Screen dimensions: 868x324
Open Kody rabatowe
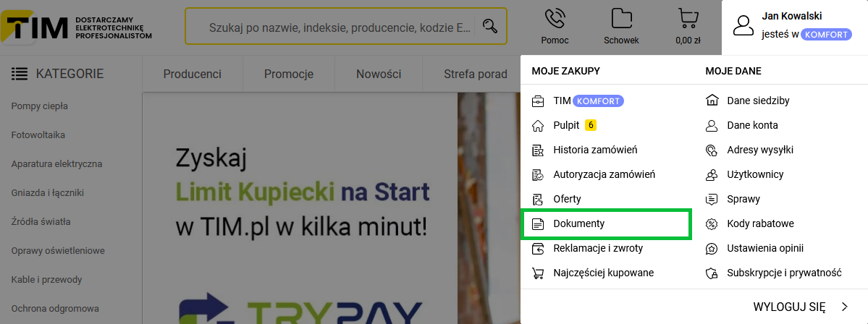point(761,224)
